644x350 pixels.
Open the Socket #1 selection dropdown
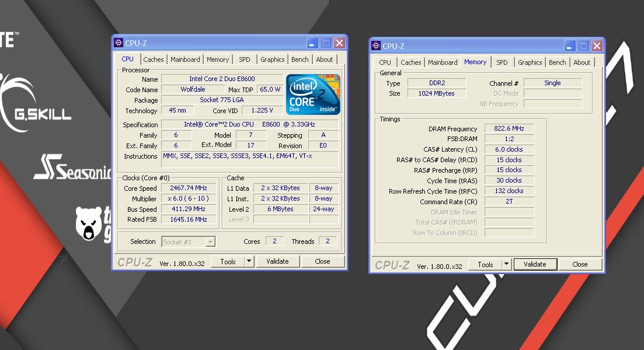(x=189, y=242)
